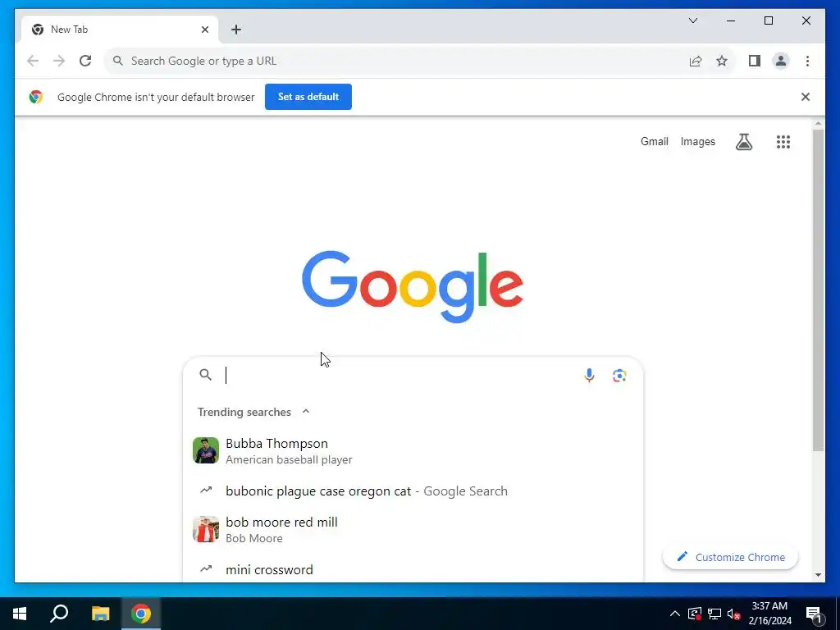Click the Chrome taskbar icon
The width and height of the screenshot is (840, 630).
[141, 614]
